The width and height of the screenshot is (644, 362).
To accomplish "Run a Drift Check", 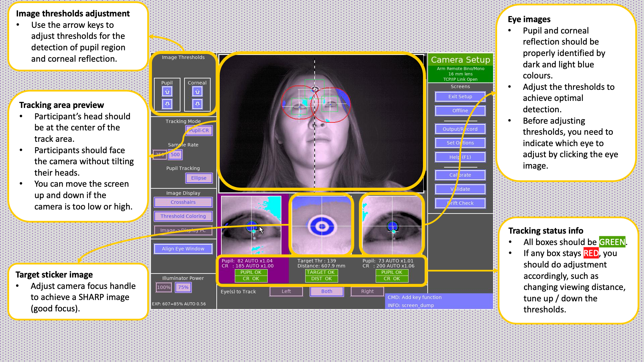I will click(460, 203).
